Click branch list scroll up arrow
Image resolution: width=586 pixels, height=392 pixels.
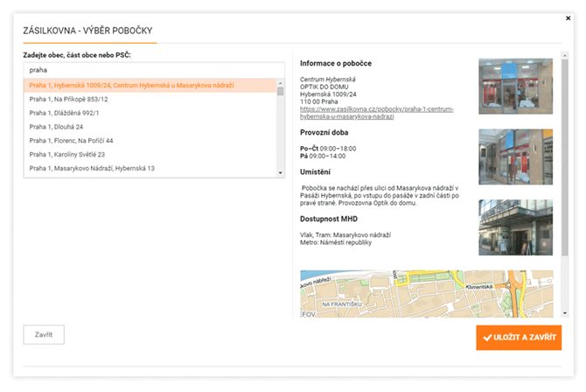pyautogui.click(x=280, y=82)
